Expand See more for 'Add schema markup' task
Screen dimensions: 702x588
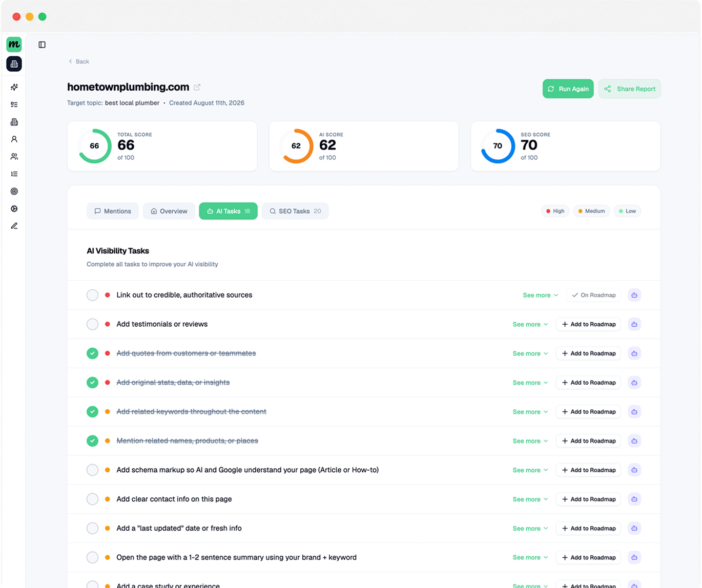pyautogui.click(x=530, y=471)
